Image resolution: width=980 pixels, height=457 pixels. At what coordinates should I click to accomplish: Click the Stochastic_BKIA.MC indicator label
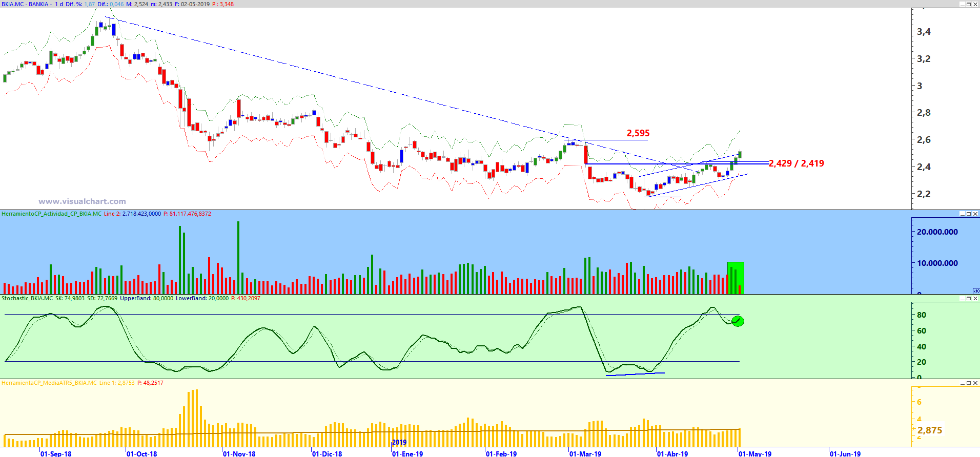point(27,298)
